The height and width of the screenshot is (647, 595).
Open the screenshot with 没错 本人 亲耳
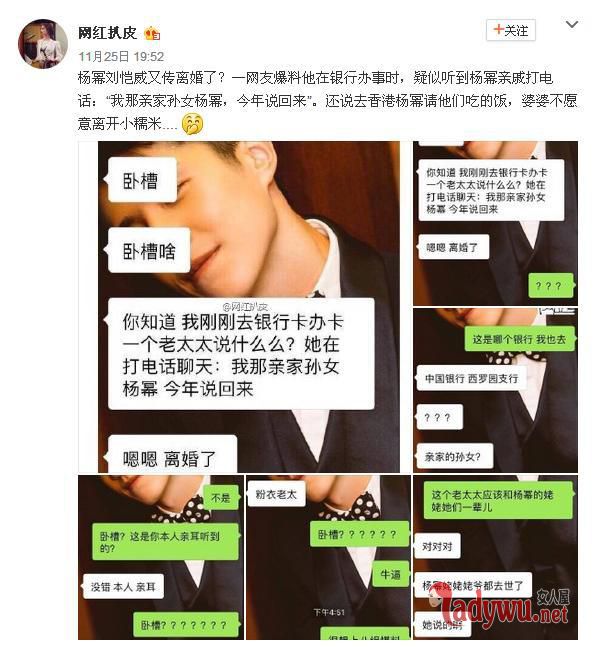[161, 557]
